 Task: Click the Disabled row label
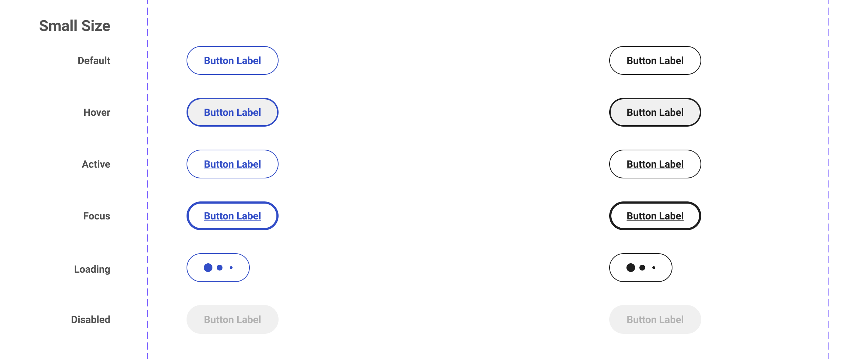[x=91, y=319]
